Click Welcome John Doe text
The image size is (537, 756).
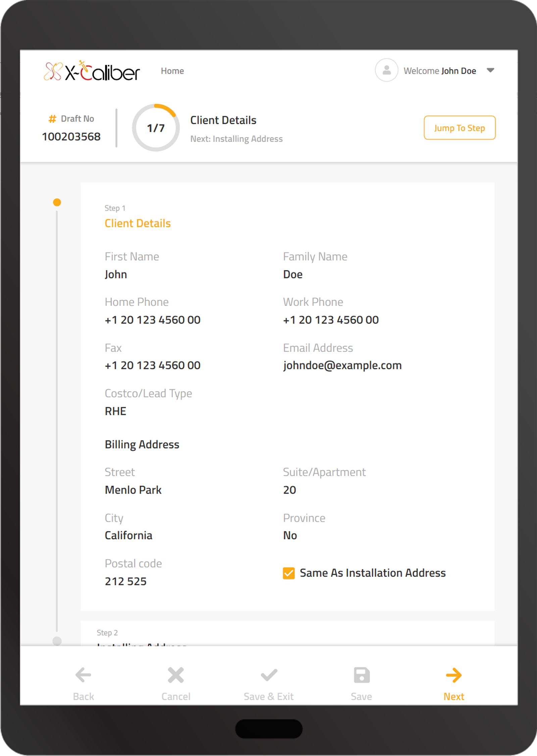point(440,71)
